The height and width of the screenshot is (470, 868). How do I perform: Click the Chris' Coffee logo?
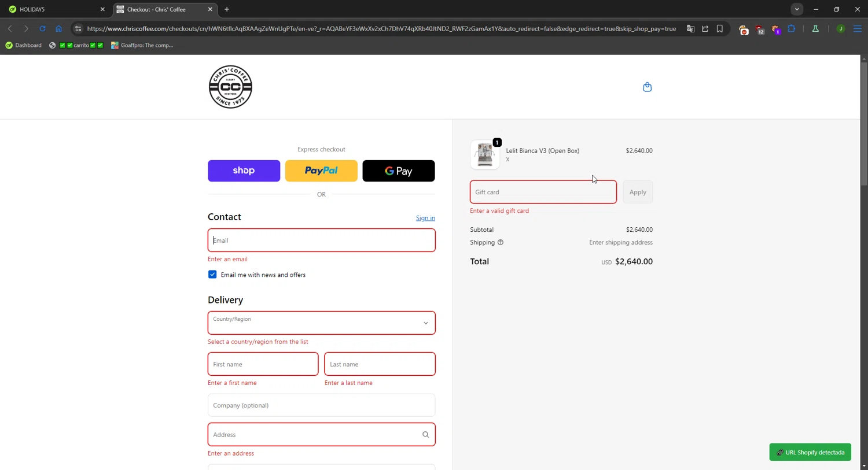[230, 87]
